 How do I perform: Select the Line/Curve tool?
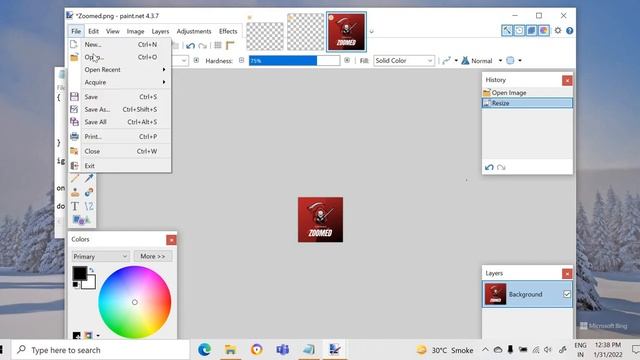click(89, 206)
